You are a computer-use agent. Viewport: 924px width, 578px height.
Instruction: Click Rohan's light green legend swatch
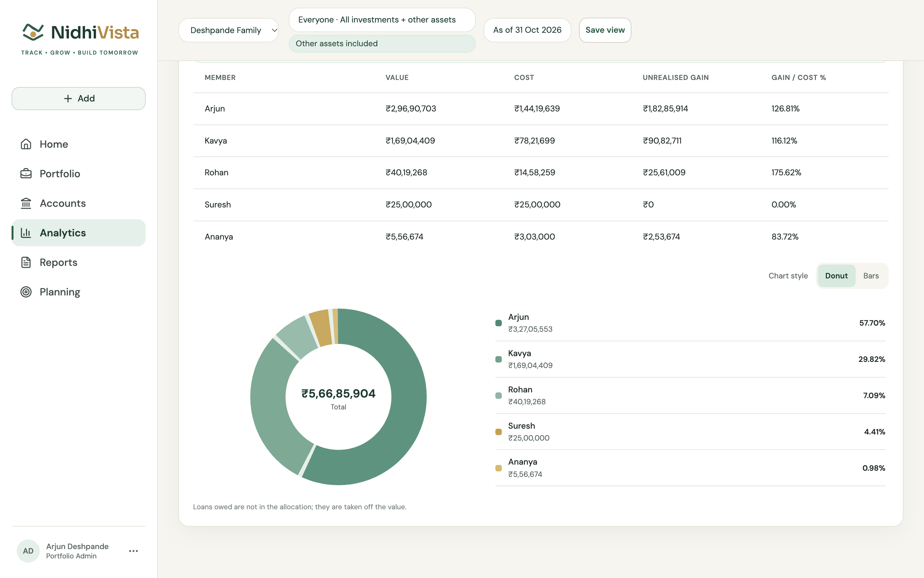click(x=498, y=396)
